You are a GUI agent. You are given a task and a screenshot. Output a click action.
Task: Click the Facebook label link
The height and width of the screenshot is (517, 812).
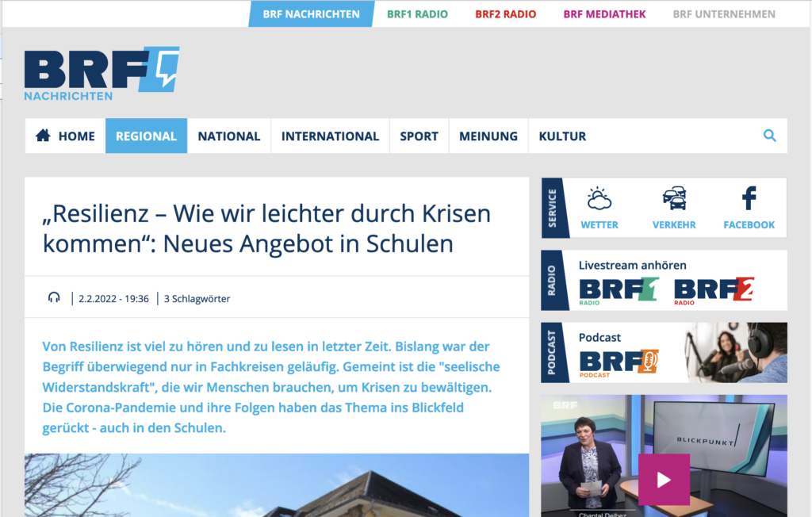click(749, 225)
